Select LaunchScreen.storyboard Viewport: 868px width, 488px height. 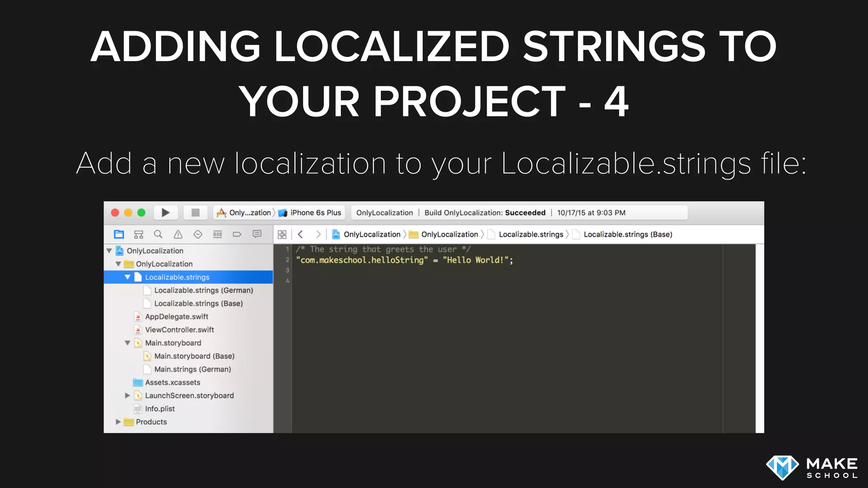(x=184, y=395)
